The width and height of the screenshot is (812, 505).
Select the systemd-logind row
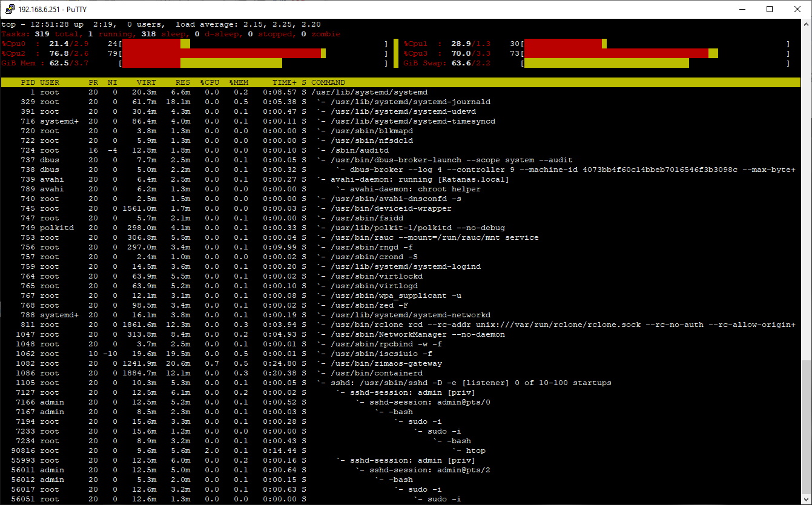(x=400, y=266)
